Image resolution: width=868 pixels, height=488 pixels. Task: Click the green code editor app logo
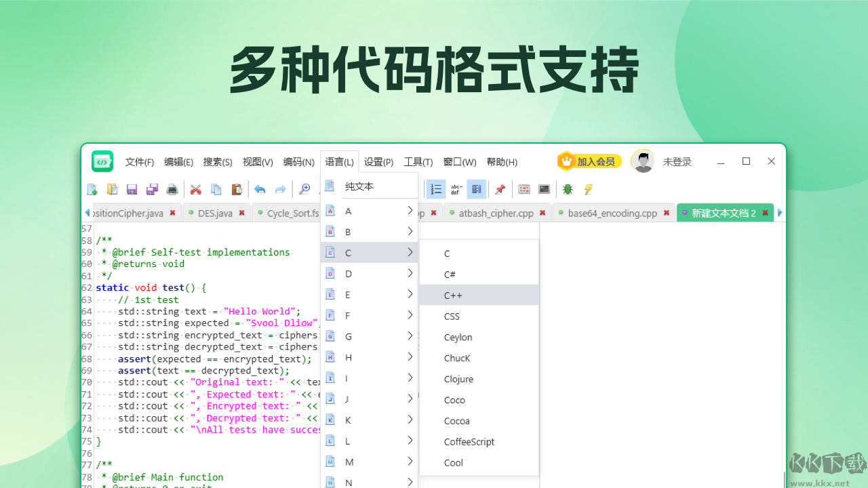point(102,161)
